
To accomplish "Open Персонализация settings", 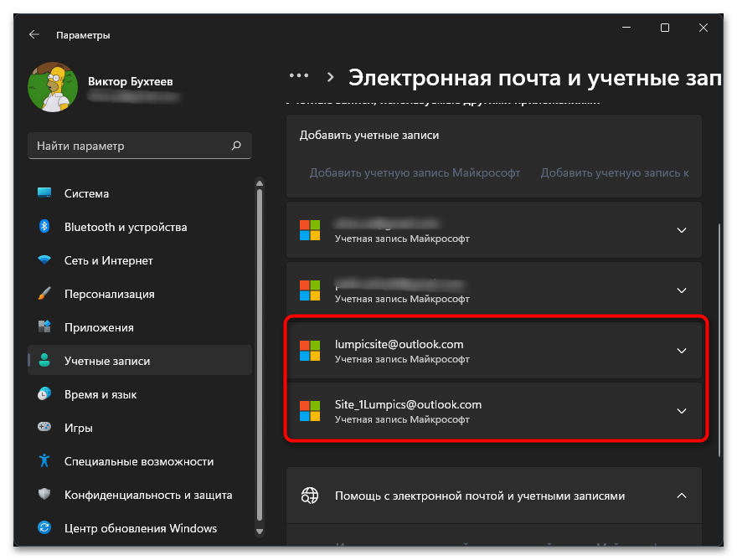I will click(140, 294).
